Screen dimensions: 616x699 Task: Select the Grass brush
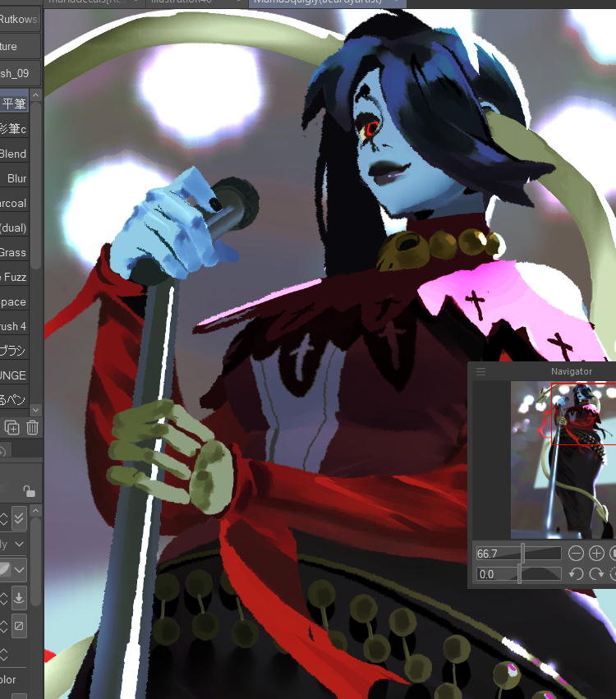click(x=14, y=252)
